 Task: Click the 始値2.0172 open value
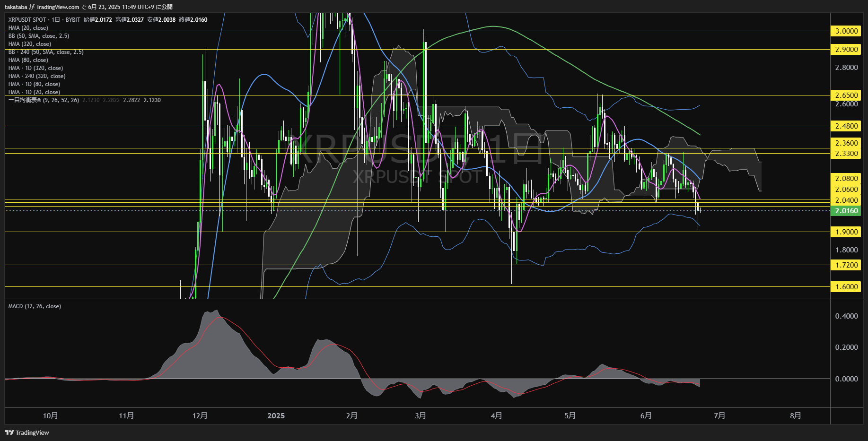point(98,20)
